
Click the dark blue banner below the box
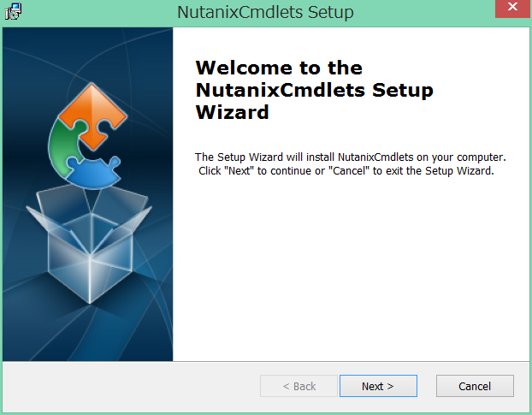pyautogui.click(x=87, y=335)
